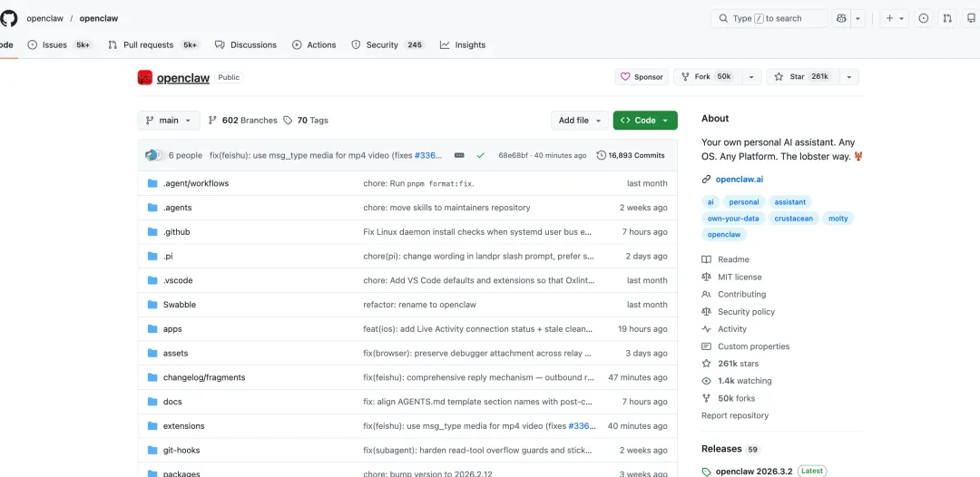
Task: Expand the Fork options dropdown arrow
Action: 751,77
